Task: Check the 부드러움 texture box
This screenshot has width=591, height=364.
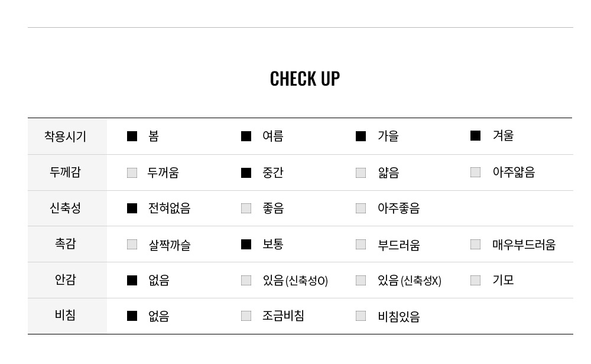Action: tap(361, 244)
